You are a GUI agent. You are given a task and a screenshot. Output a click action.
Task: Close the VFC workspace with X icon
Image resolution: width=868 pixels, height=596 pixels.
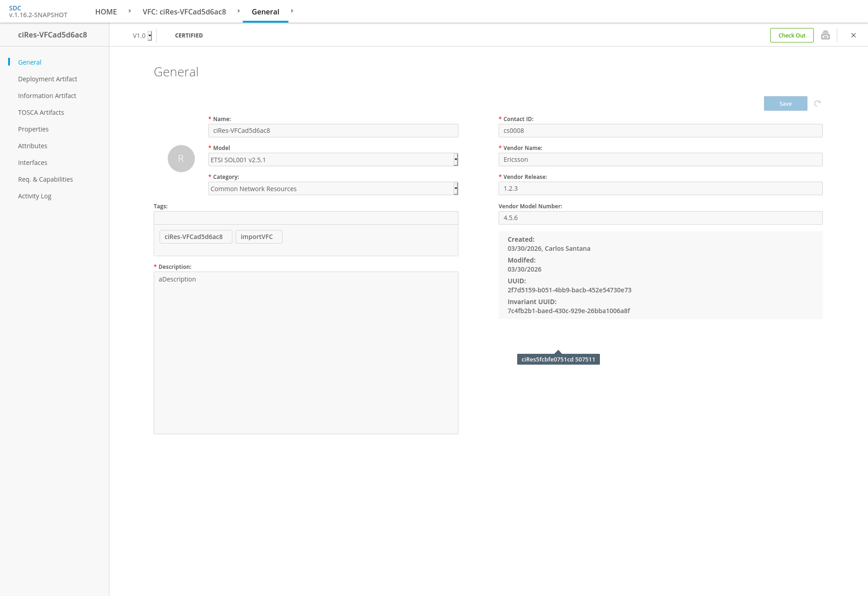tap(853, 35)
